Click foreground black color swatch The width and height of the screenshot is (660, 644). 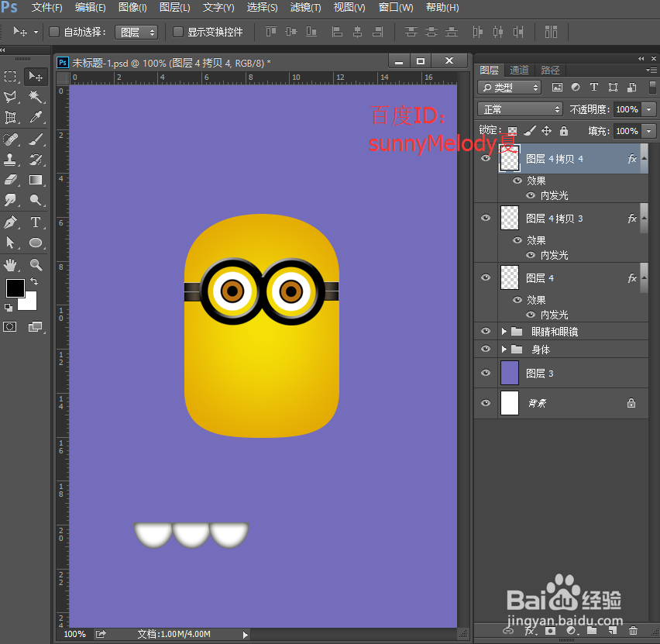click(15, 288)
